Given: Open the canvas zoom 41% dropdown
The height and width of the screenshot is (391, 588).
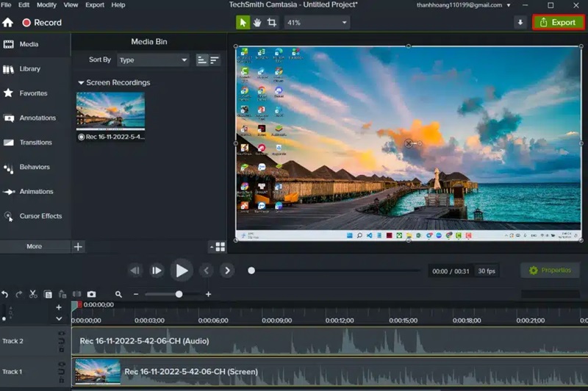Looking at the screenshot, I should [316, 23].
